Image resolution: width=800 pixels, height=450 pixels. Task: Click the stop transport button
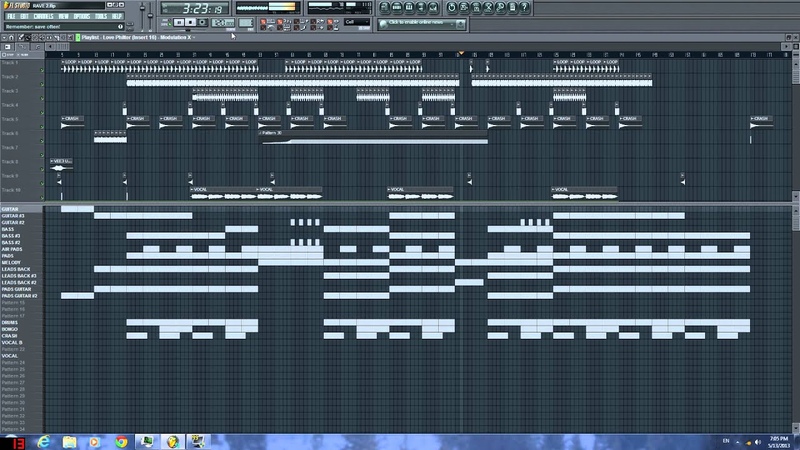pos(190,22)
